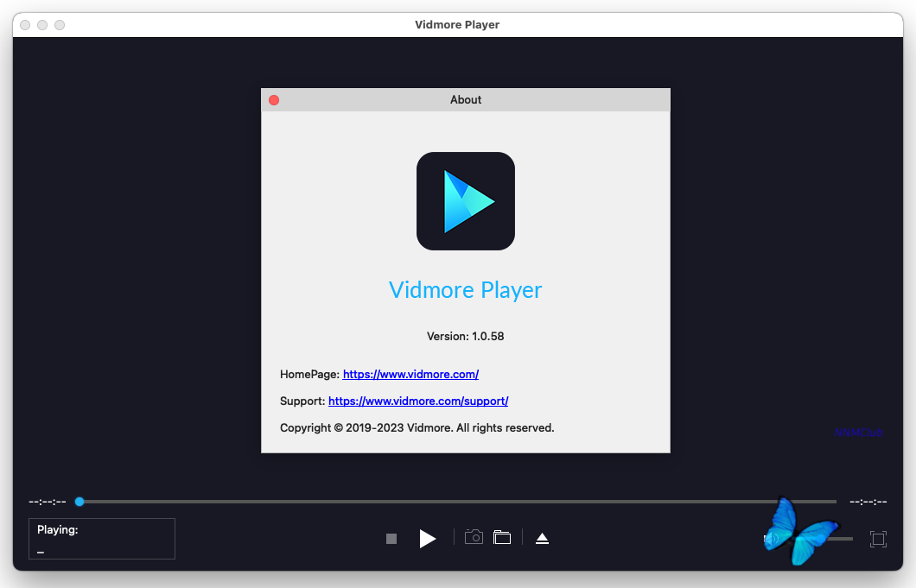Open the snapshot folder icon
Screen dimensions: 916x588
(x=502, y=537)
